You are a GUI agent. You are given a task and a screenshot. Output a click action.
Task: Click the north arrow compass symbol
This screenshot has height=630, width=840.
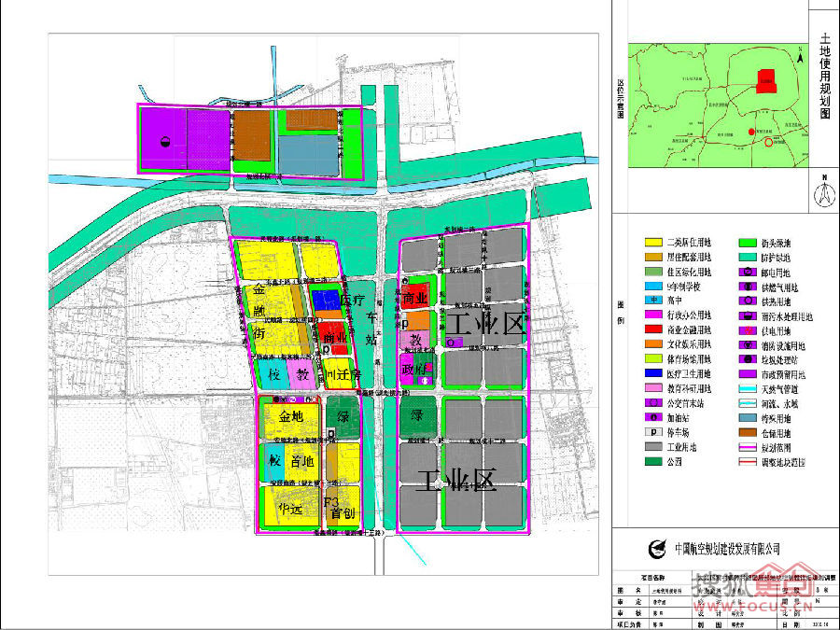(x=823, y=194)
